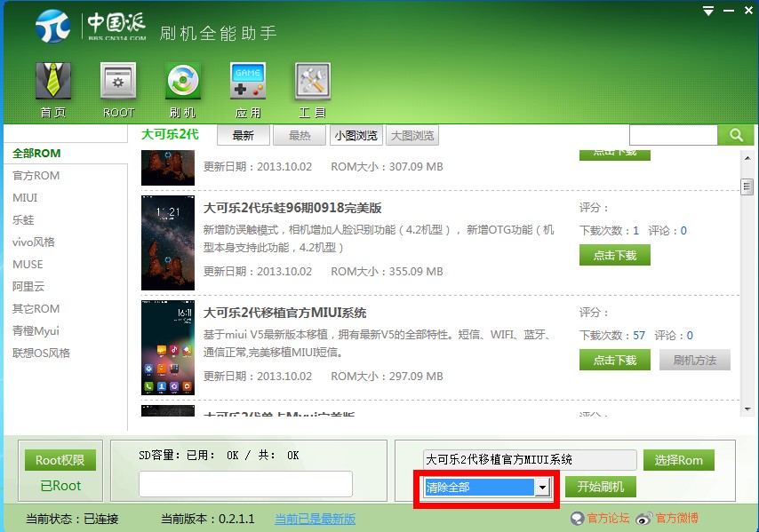Click the ROM list scrollbar thumb
The image size is (759, 532).
click(747, 187)
